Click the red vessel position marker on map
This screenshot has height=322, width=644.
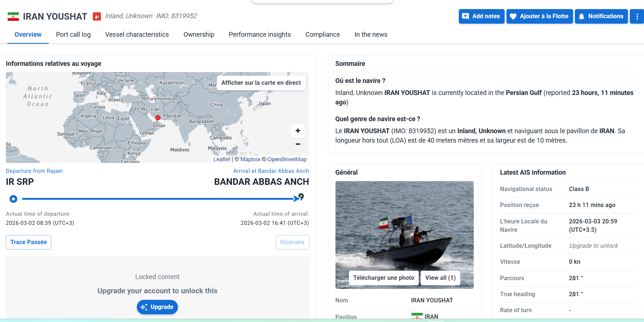158,118
